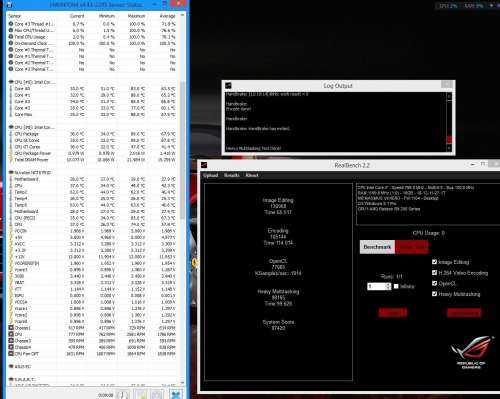Click the fan icon beside Chassis1
This screenshot has height=399, width=500.
11,328
